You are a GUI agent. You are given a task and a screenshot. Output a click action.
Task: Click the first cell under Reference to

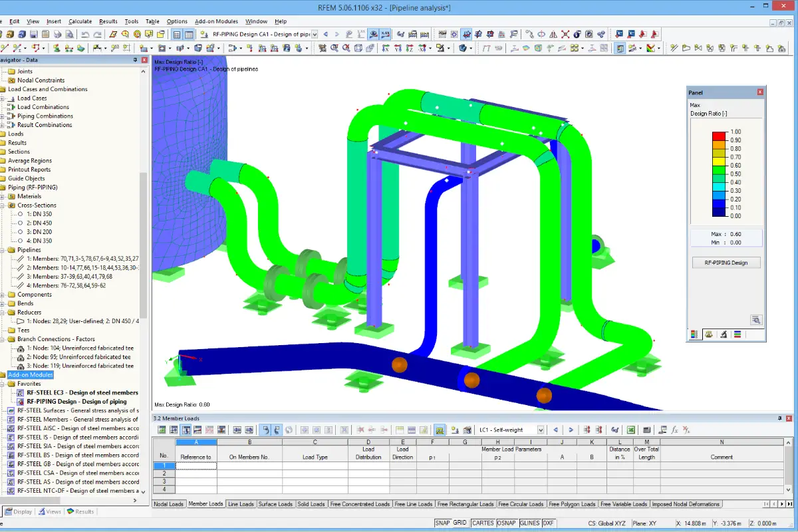point(196,466)
